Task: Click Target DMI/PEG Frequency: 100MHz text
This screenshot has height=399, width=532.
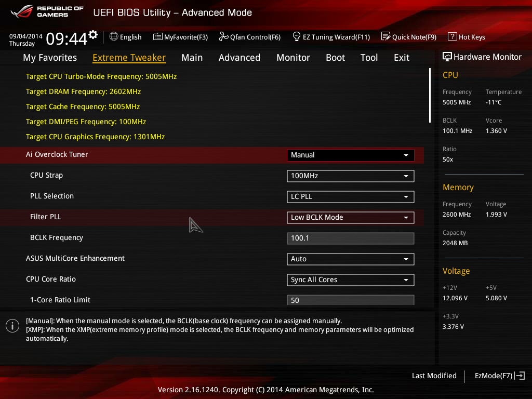Action: click(86, 122)
